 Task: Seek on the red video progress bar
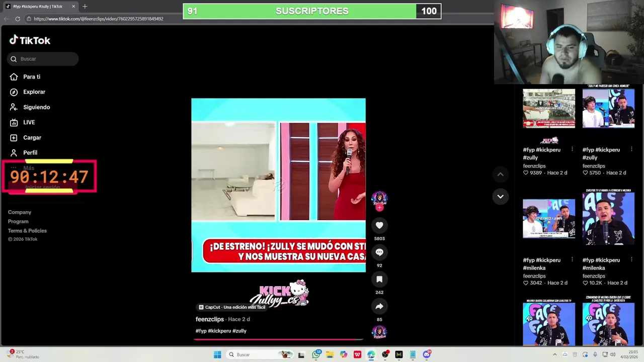tap(278, 339)
